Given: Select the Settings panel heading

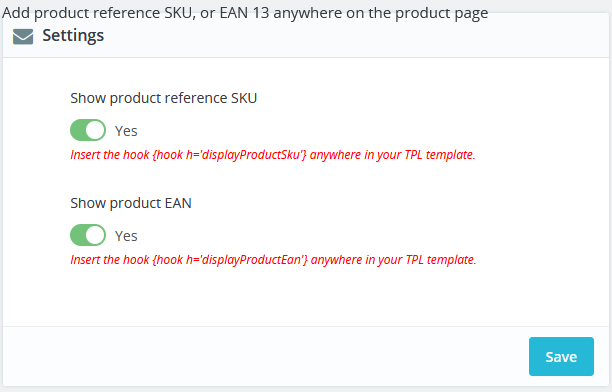Looking at the screenshot, I should point(73,36).
